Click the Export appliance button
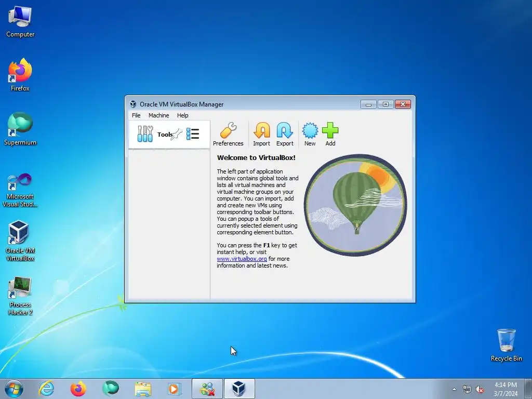Viewport: 532px width, 399px height. [285, 135]
